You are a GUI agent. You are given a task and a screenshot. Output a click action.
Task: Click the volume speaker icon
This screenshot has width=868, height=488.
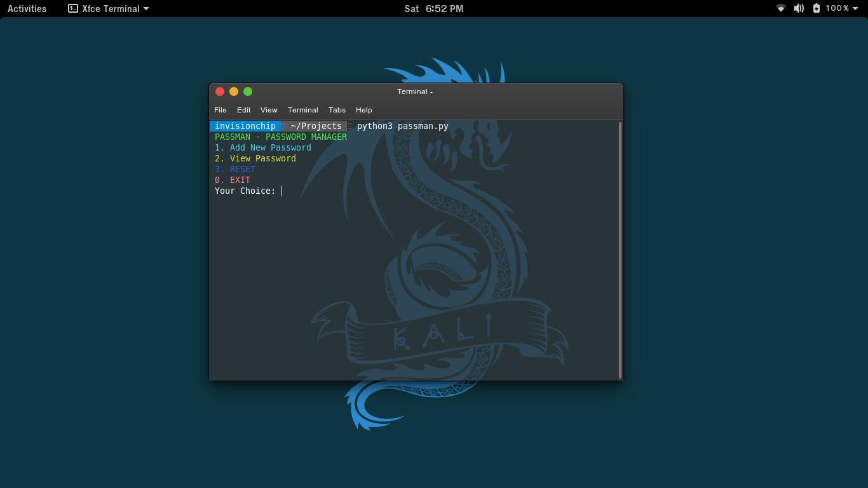tap(799, 8)
